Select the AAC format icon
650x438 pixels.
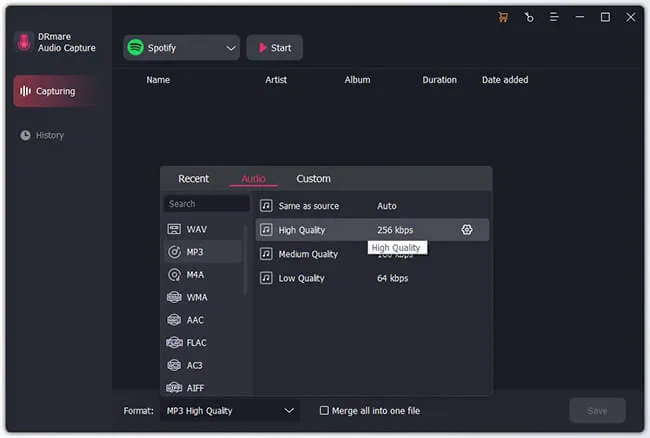pyautogui.click(x=175, y=320)
